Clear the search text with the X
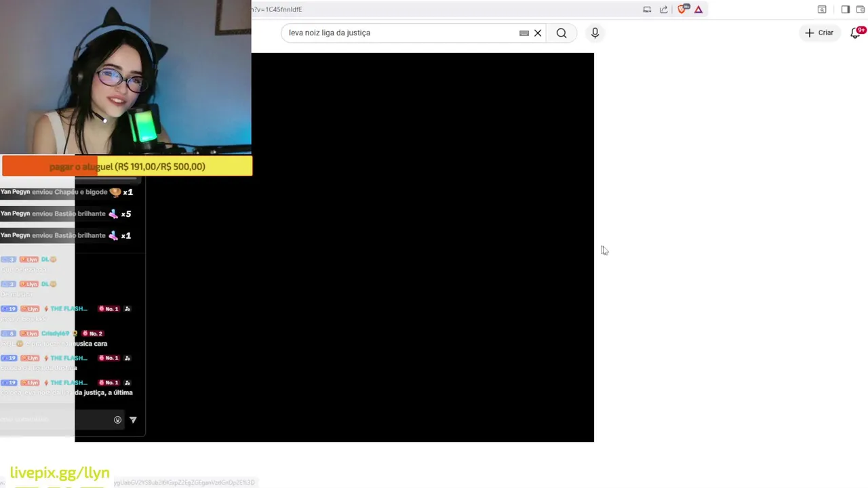868x488 pixels. pos(538,33)
